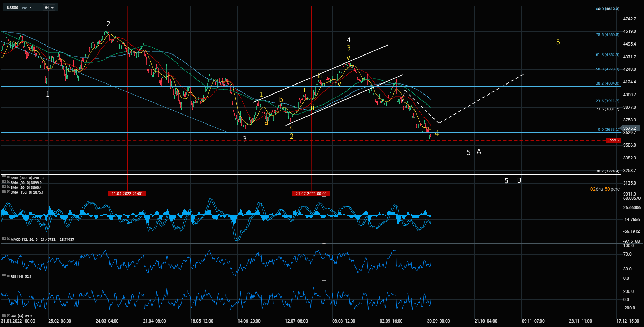Click the CCI [14] 59.9 indicator label
The image size is (644, 327).
tap(21, 316)
